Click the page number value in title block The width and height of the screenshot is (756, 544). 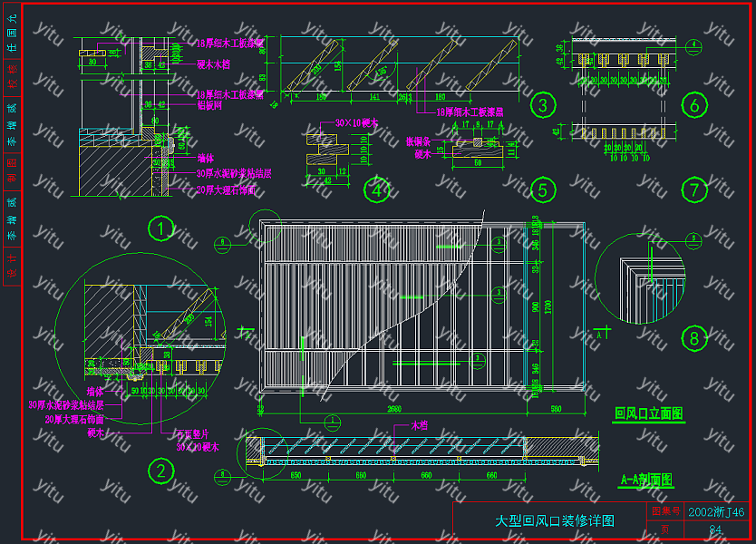[x=716, y=529]
